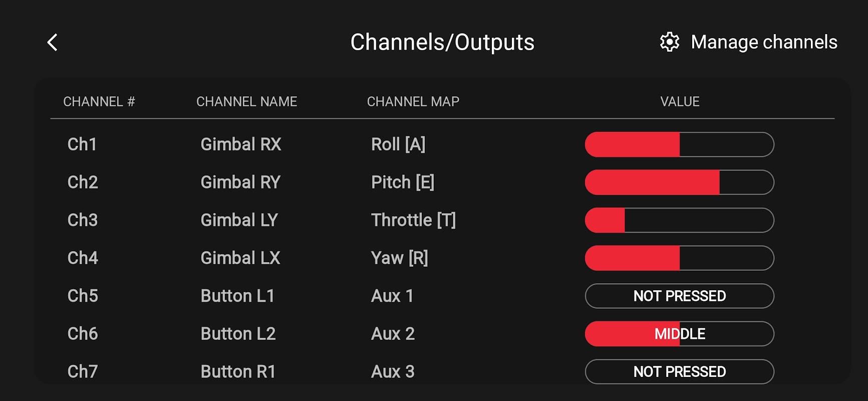Toggle Ch7 Aux 3 NOT PRESSED indicator

click(679, 371)
